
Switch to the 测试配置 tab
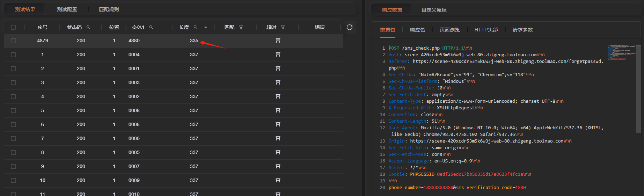(67, 9)
